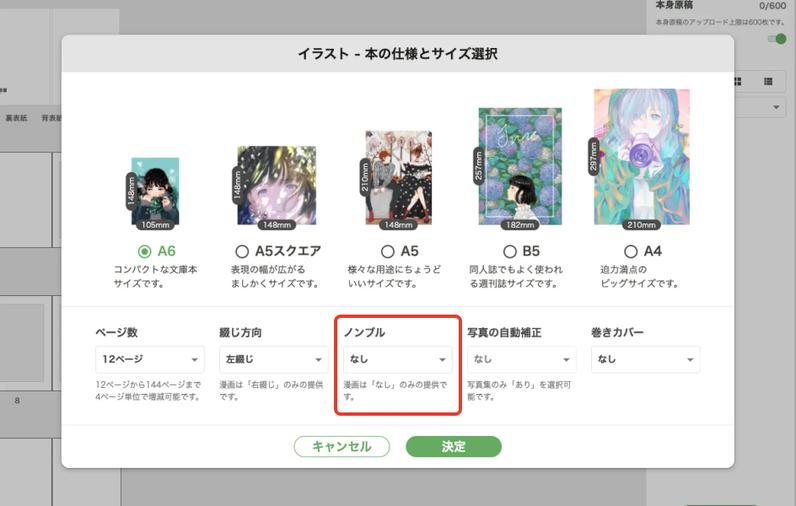Confirm with the 決定 button
The height and width of the screenshot is (506, 796).
coord(454,447)
